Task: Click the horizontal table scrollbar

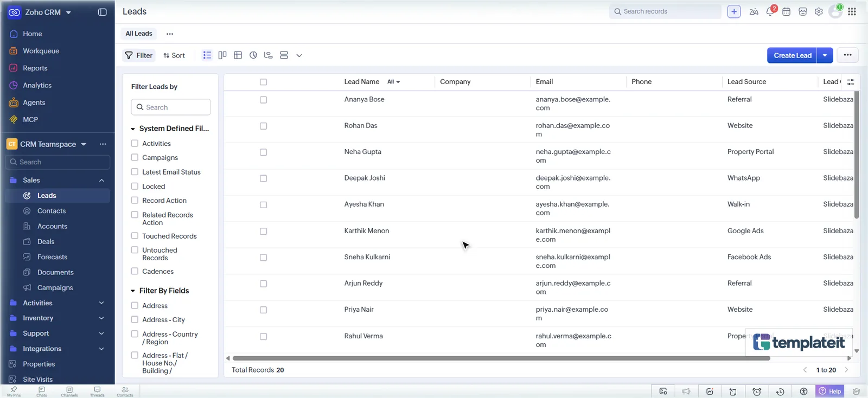Action: [x=501, y=358]
